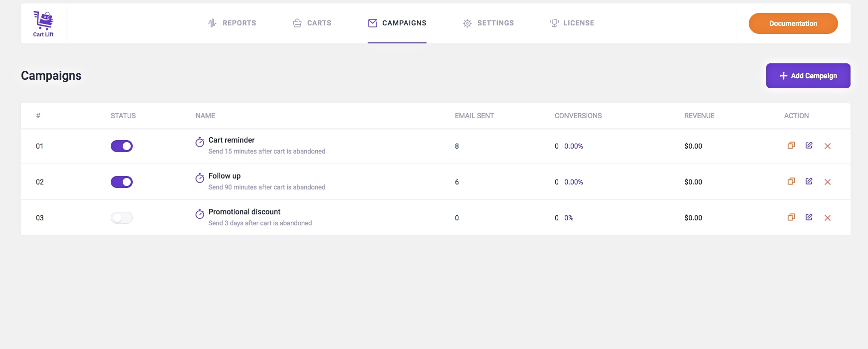Click the Settings gear icon
868x349 pixels.
click(x=467, y=23)
